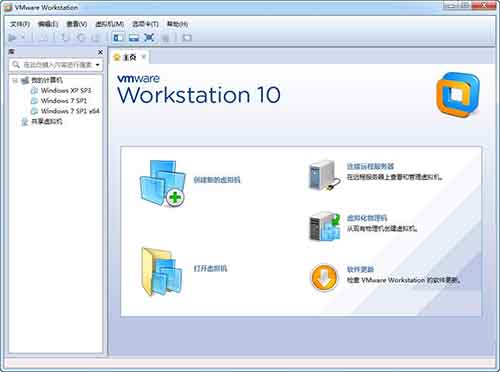This screenshot has height=372, width=500.
Task: Open the 编辑(E) menu
Action: [x=48, y=24]
